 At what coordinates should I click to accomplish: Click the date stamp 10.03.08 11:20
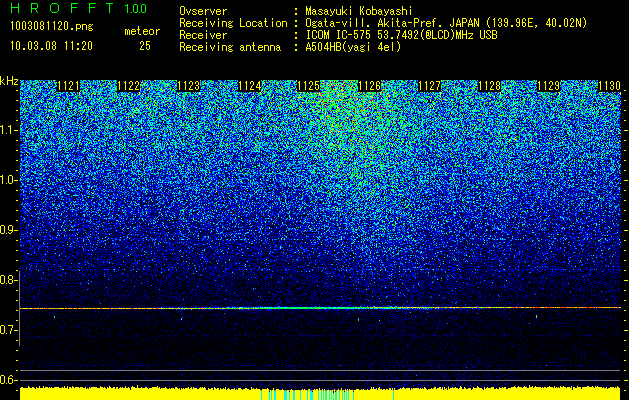tap(51, 46)
